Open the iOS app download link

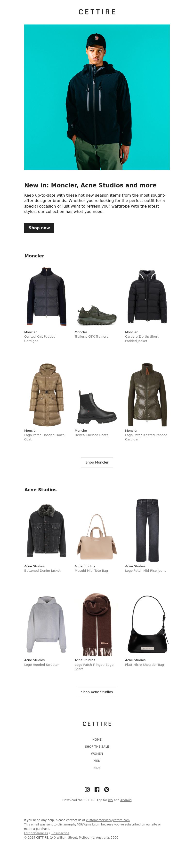point(110,800)
